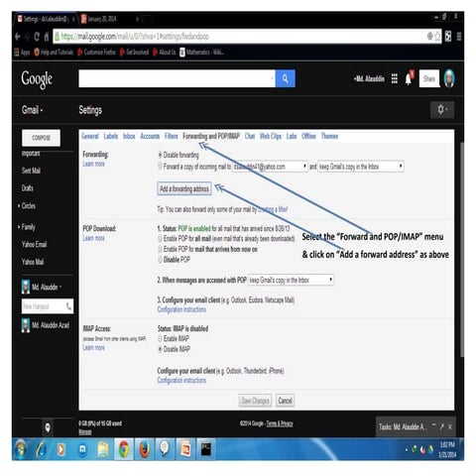Switch to Firefox in the taskbar
476x476 pixels.
point(144,449)
